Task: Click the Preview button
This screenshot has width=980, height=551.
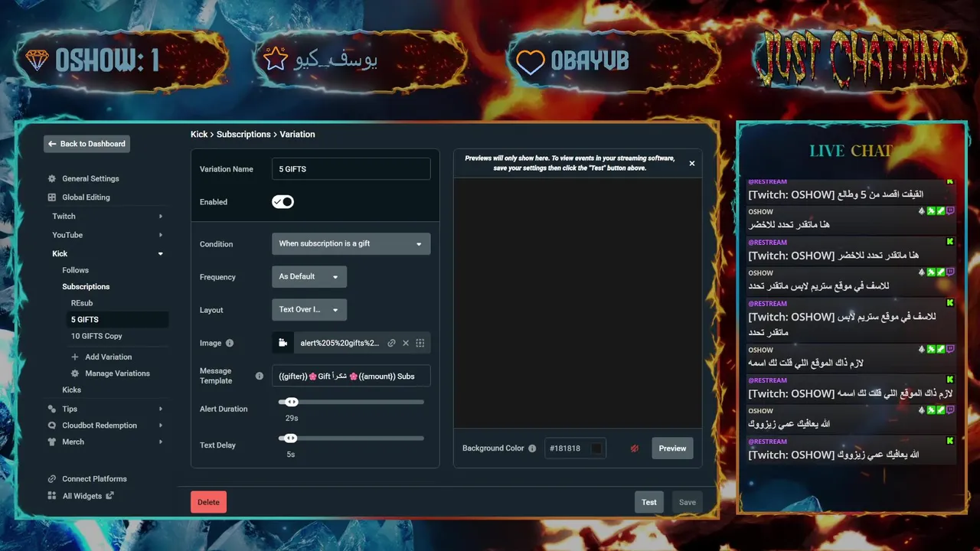Action: (x=672, y=448)
